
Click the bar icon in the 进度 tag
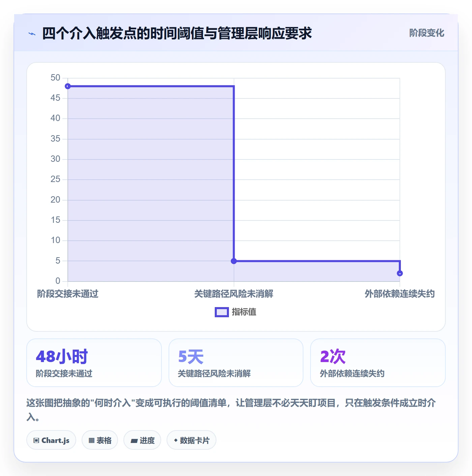point(134,441)
